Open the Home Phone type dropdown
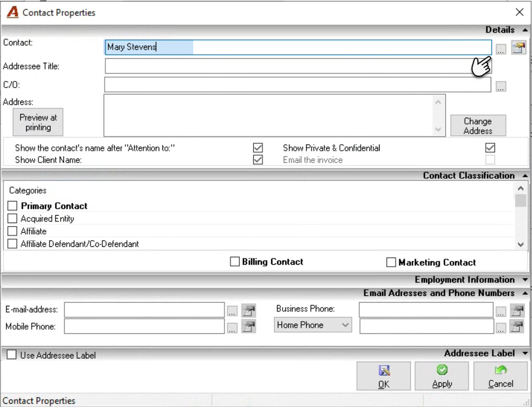This screenshot has width=532, height=407. (313, 325)
